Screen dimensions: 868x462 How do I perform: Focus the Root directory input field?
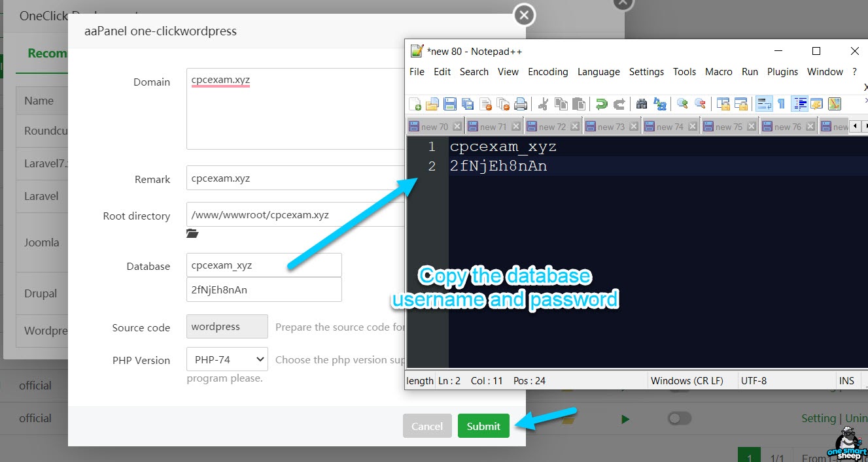pyautogui.click(x=296, y=214)
